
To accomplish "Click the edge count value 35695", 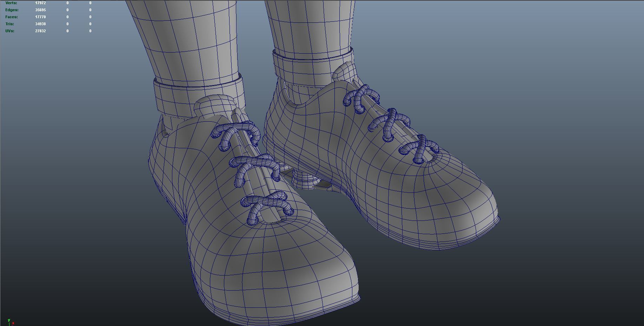I will (40, 10).
